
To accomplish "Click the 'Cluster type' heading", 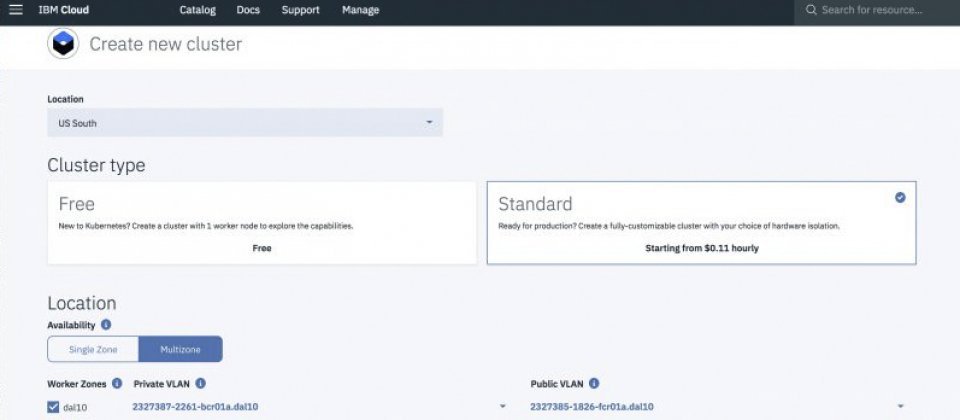I will (x=96, y=165).
